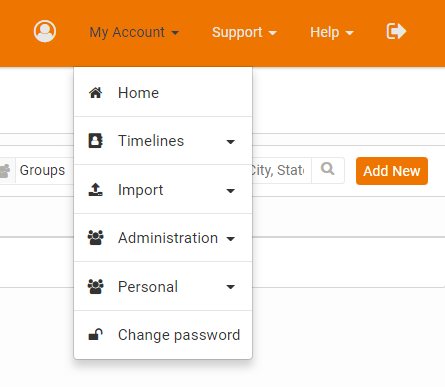Click the people icon beside Personal
The width and height of the screenshot is (445, 387).
pyautogui.click(x=96, y=286)
